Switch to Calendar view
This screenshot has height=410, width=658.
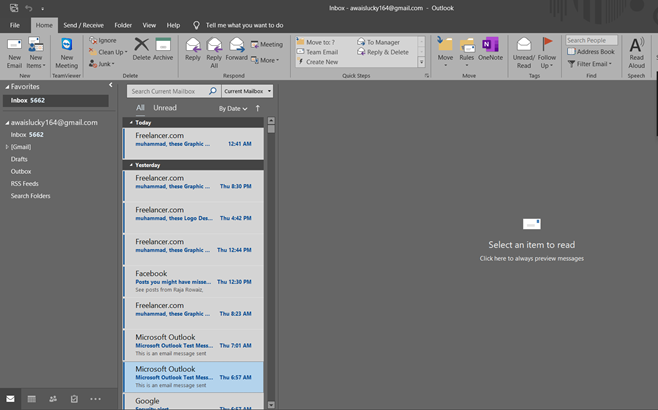(31, 399)
